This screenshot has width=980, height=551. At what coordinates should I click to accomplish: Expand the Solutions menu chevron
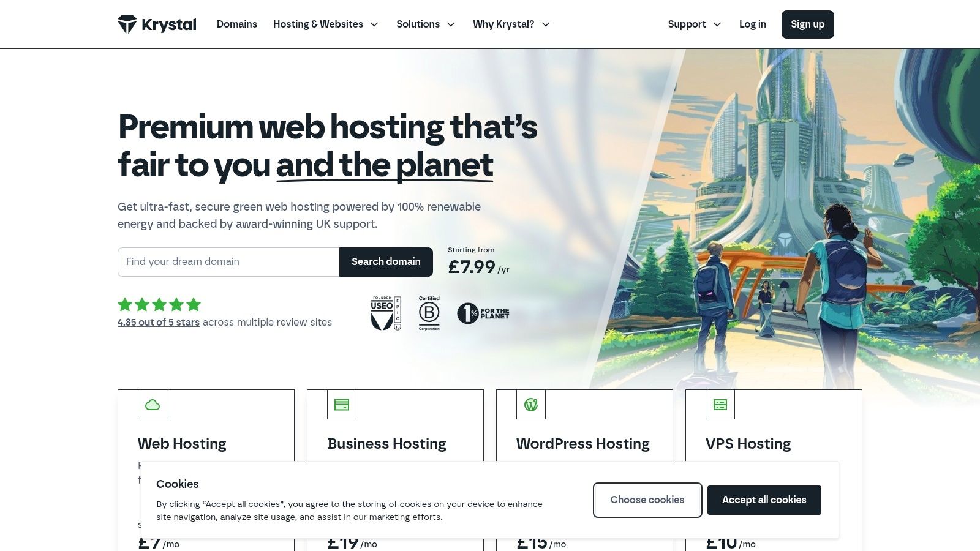451,24
